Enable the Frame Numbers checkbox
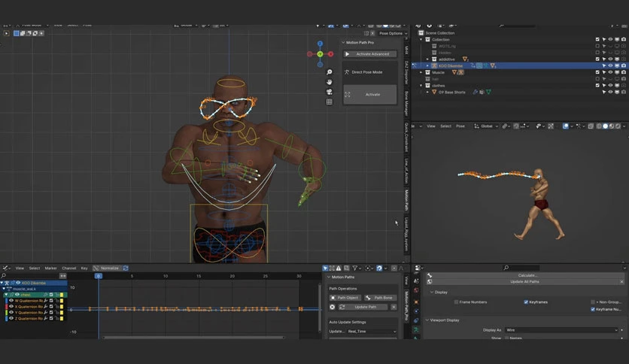This screenshot has height=364, width=629. (456, 302)
